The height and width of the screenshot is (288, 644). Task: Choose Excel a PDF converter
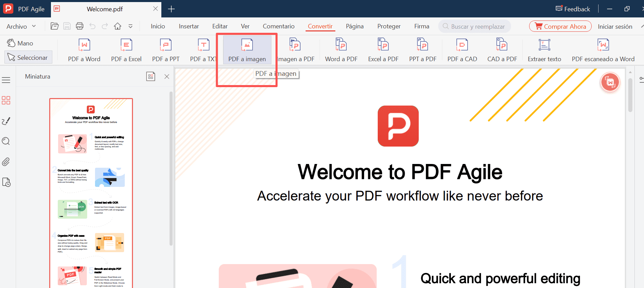click(x=383, y=50)
